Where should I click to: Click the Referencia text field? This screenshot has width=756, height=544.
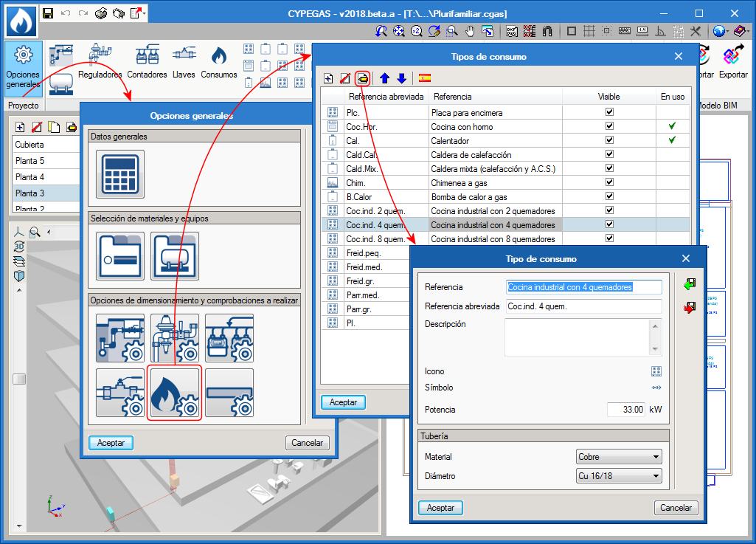(584, 287)
